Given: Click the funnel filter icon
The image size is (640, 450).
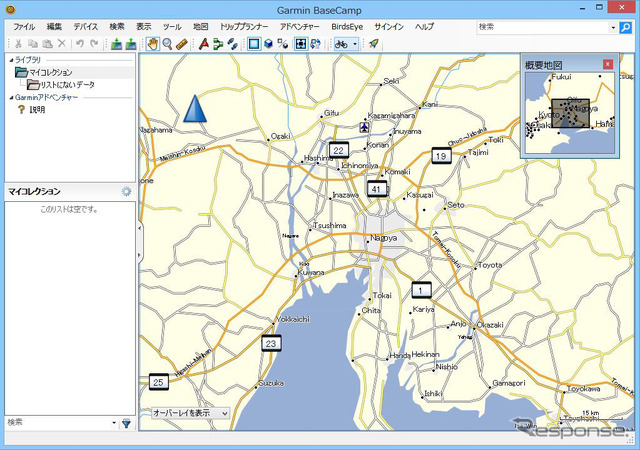Looking at the screenshot, I should [x=127, y=423].
